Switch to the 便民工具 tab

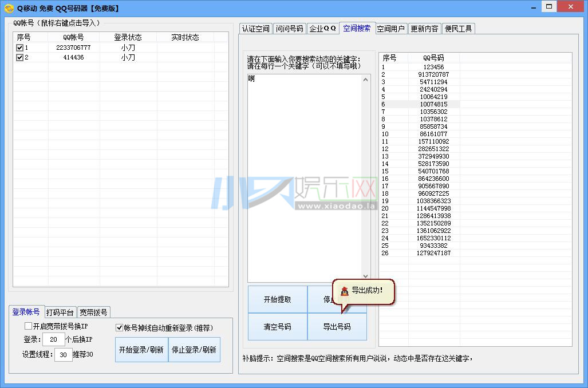coord(459,29)
